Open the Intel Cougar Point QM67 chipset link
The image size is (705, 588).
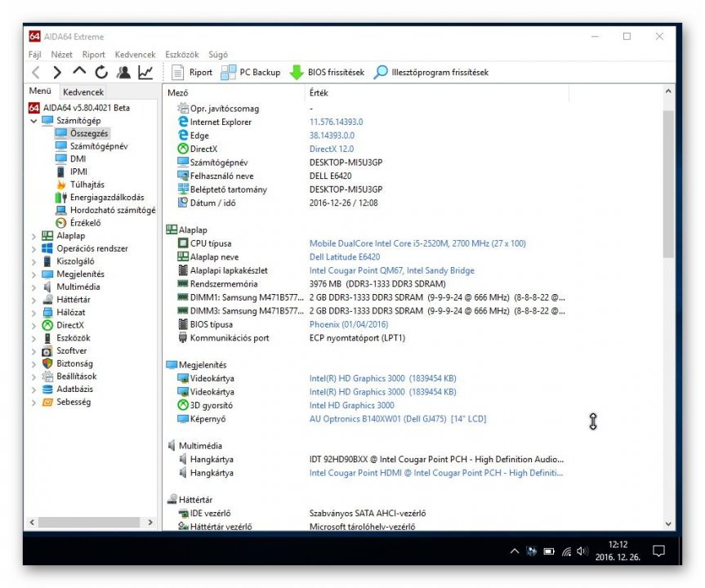[391, 270]
